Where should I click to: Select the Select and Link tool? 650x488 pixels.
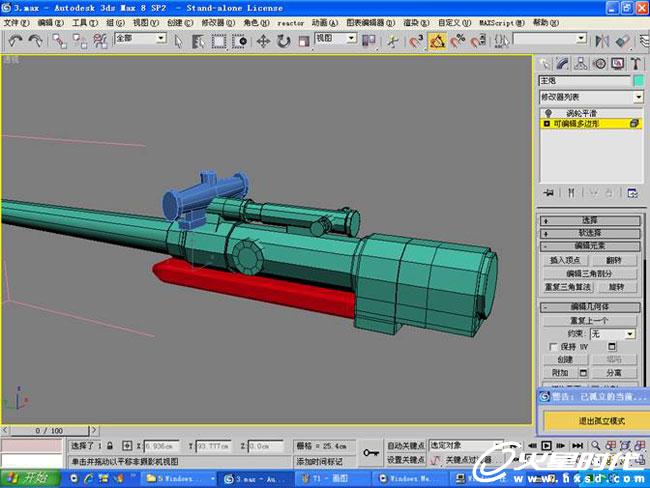point(59,41)
